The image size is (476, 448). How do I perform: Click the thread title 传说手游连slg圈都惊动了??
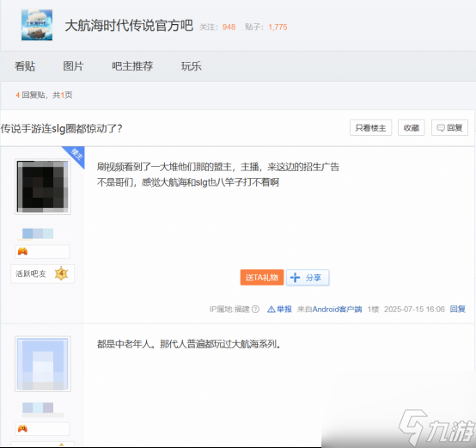62,129
